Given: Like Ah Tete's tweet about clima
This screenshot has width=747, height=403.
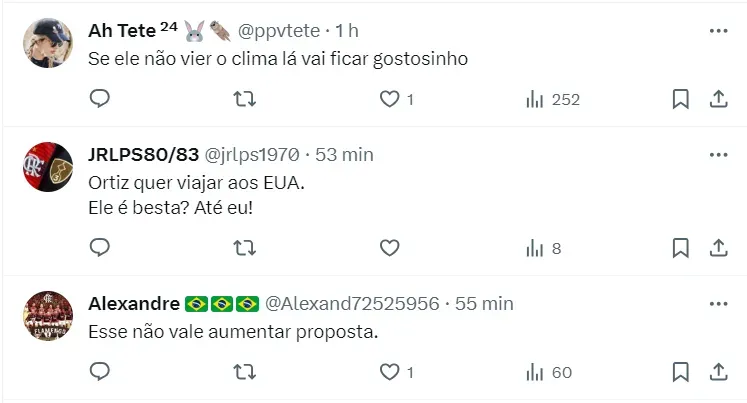Looking at the screenshot, I should tap(396, 99).
